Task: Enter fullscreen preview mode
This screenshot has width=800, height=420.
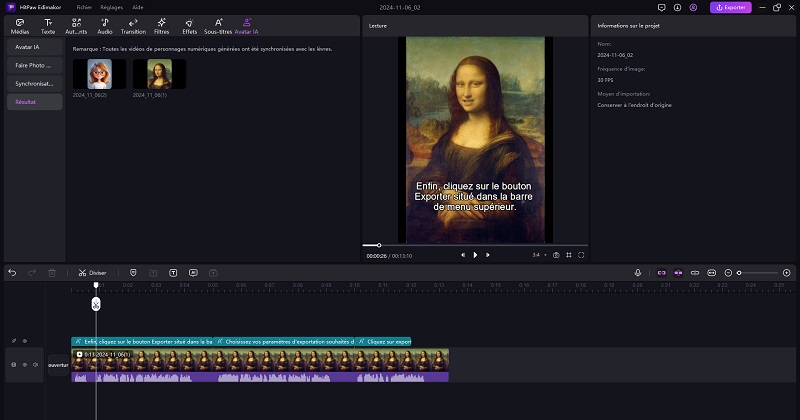Action: [x=581, y=255]
